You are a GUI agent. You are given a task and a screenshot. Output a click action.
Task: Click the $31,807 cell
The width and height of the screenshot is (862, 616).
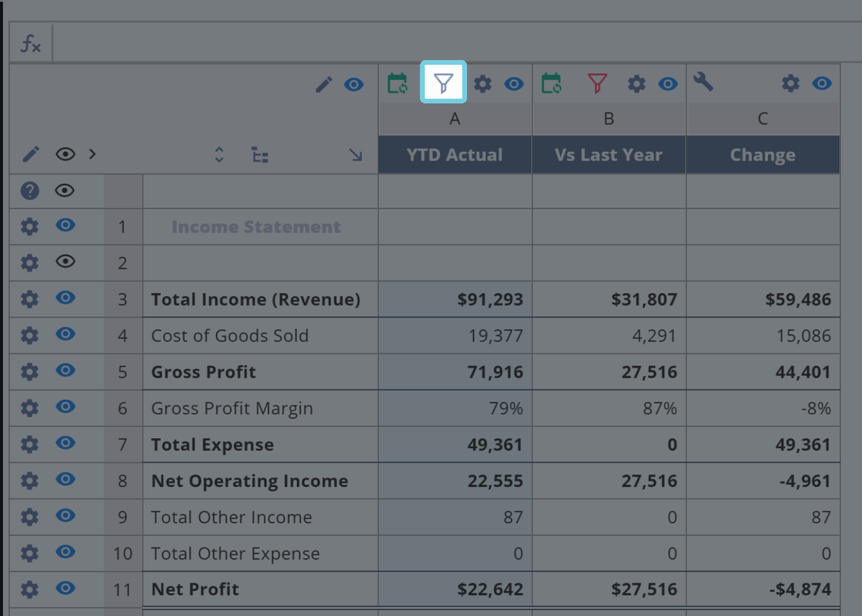coord(609,299)
